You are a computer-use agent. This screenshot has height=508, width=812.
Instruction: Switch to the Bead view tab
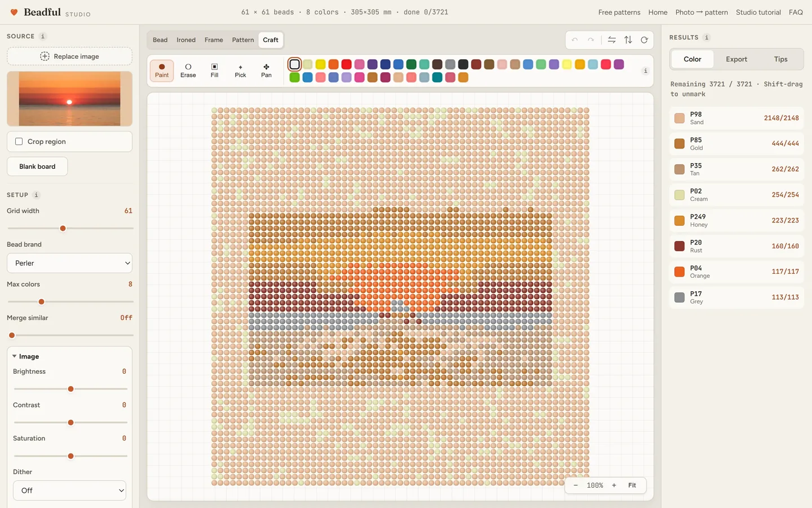160,40
